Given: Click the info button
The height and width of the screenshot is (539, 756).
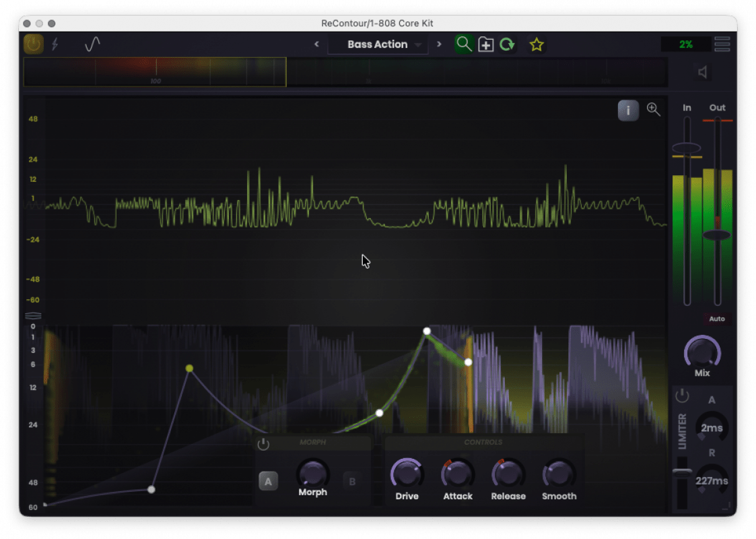Looking at the screenshot, I should point(627,110).
